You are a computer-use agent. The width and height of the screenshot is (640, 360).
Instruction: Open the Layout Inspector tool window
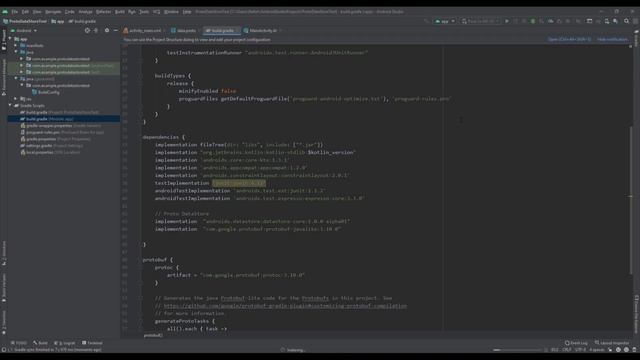612,343
